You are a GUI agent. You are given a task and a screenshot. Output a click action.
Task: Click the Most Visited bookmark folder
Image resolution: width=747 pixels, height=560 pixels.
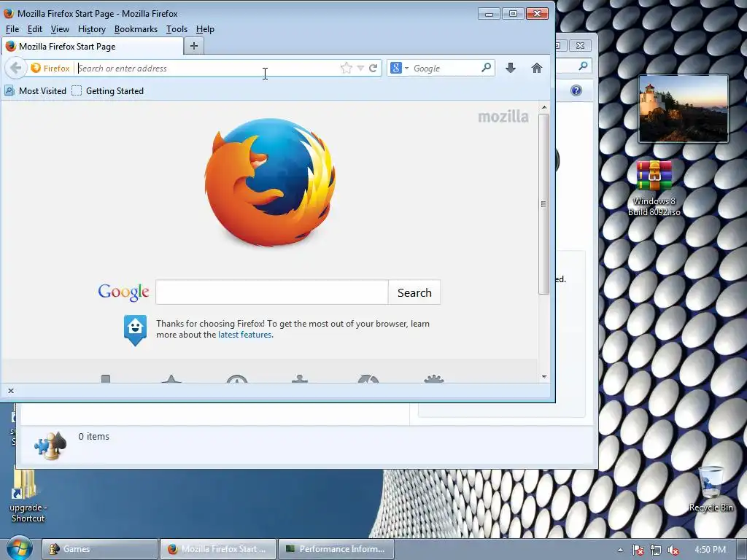[36, 91]
